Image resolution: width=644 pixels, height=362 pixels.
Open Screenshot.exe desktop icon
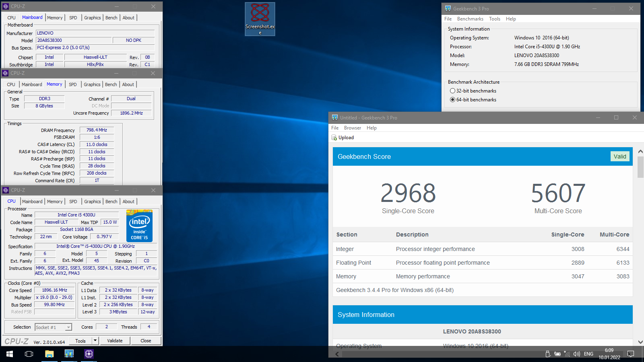(x=260, y=19)
